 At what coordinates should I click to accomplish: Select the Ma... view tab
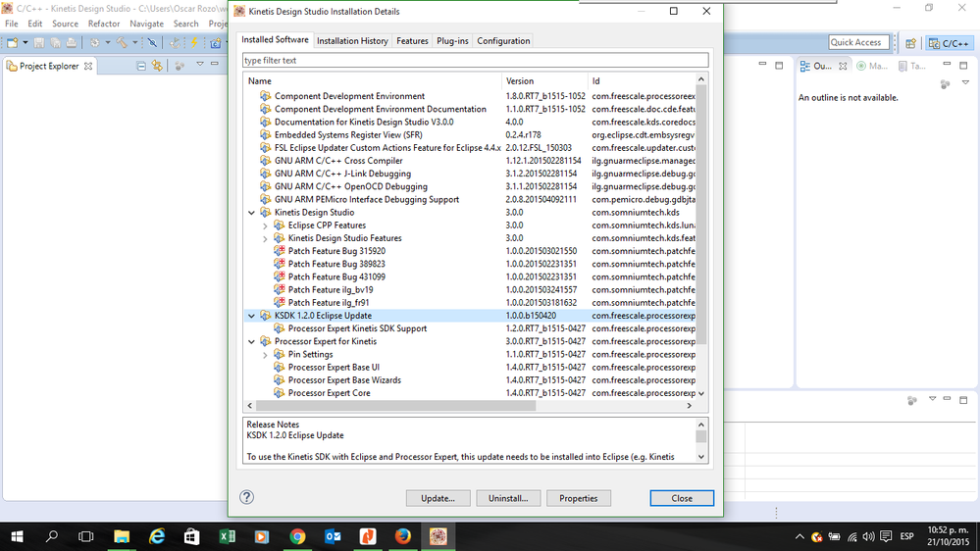(872, 66)
